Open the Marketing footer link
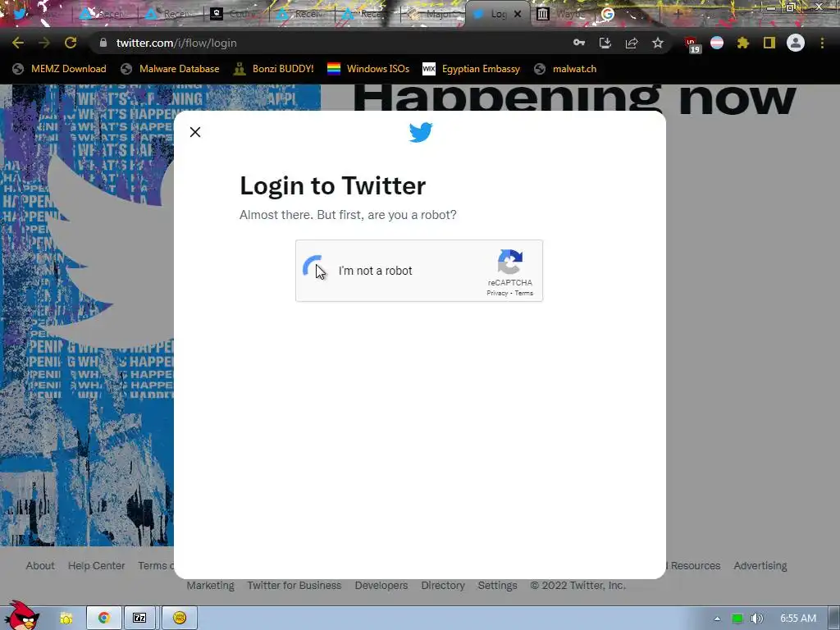The height and width of the screenshot is (630, 840). point(211,586)
